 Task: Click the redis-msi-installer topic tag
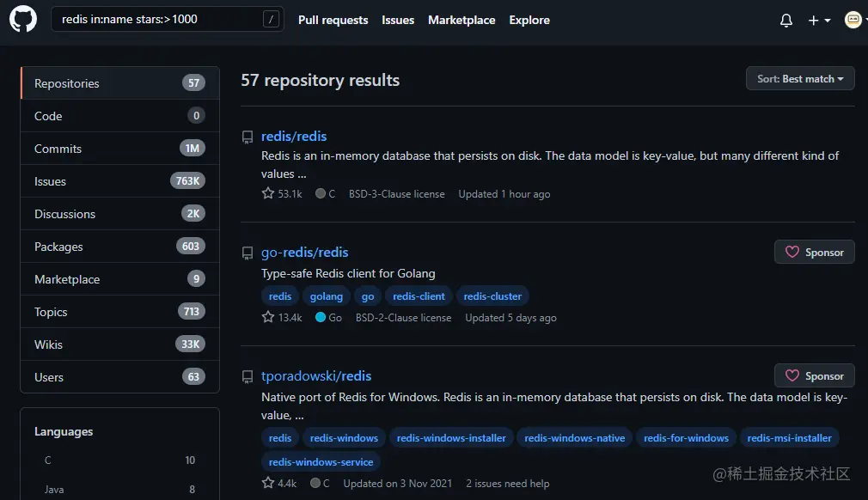pyautogui.click(x=790, y=437)
